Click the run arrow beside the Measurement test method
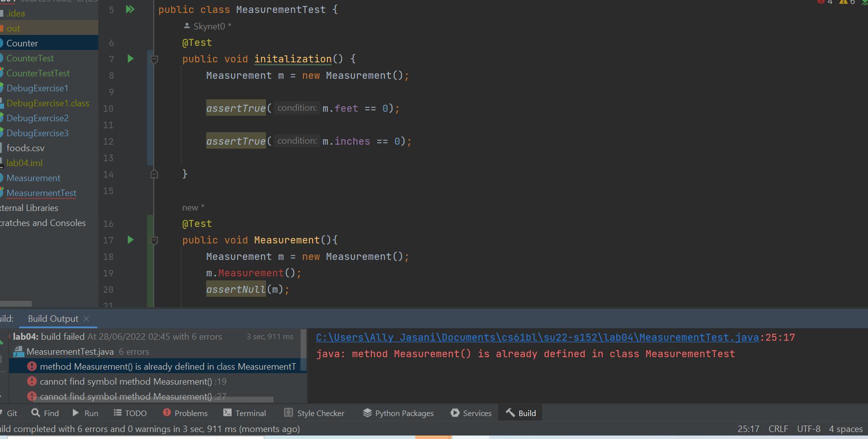868x439 pixels. pos(130,240)
